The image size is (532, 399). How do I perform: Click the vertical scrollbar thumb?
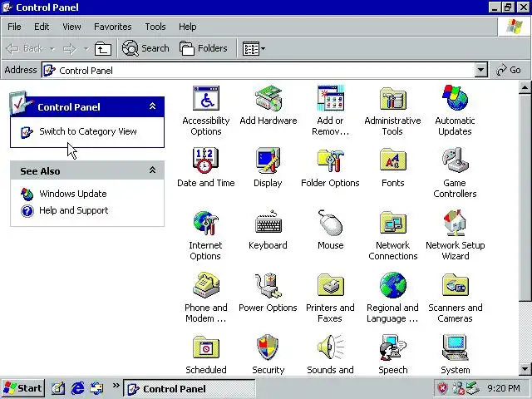click(x=525, y=198)
